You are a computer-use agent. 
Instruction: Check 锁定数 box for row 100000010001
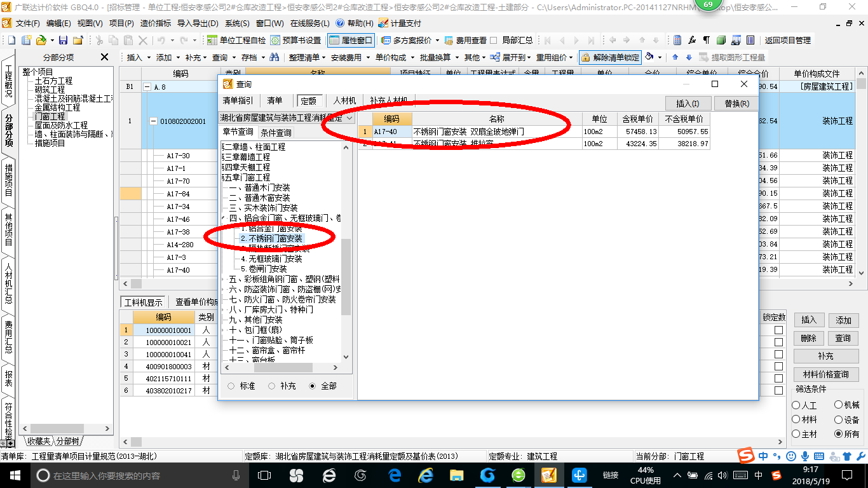tap(778, 330)
